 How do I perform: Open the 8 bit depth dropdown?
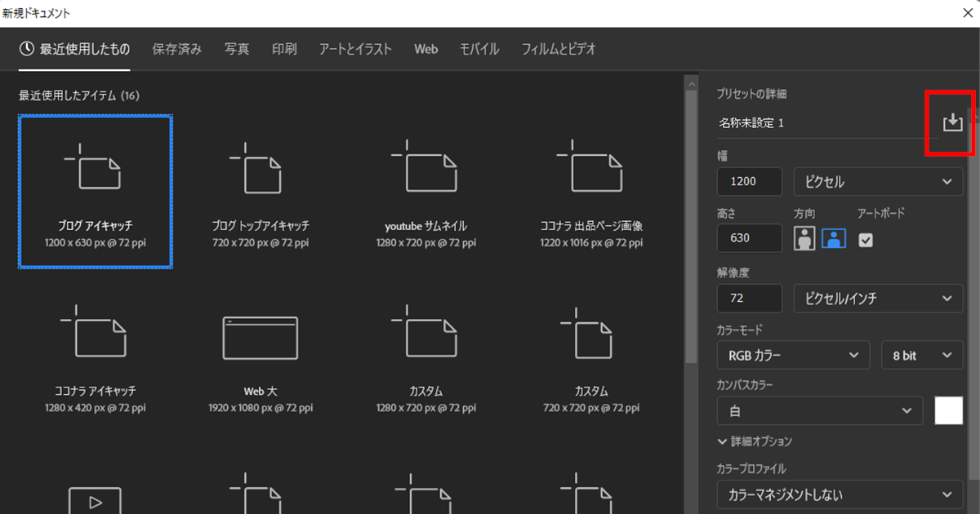click(x=922, y=356)
